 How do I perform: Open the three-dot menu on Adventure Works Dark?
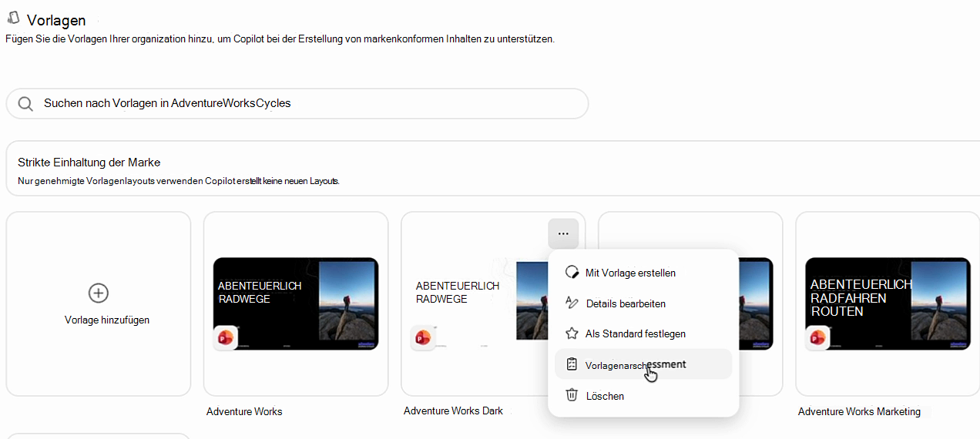563,234
